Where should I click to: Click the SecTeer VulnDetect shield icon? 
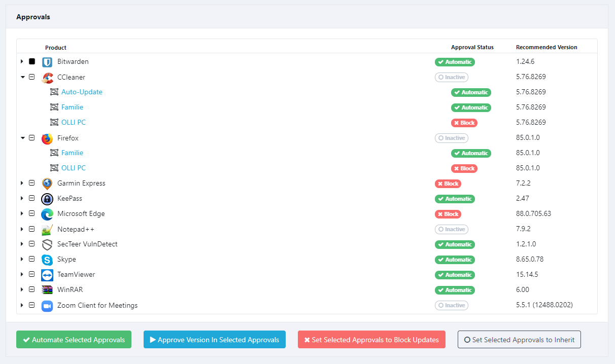pyautogui.click(x=47, y=245)
